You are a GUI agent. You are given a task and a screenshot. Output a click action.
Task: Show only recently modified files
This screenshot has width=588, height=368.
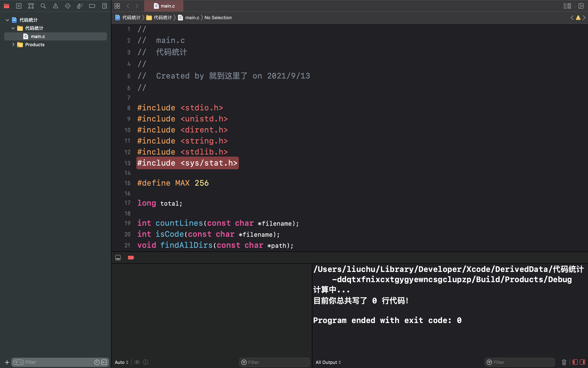97,362
